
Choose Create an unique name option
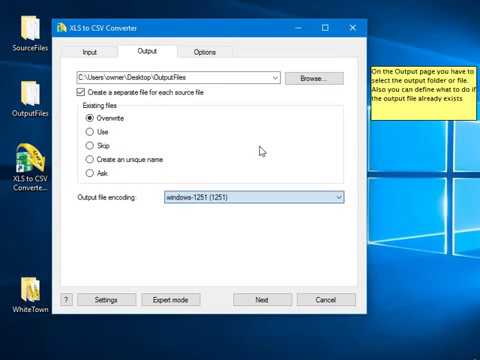pos(124,159)
